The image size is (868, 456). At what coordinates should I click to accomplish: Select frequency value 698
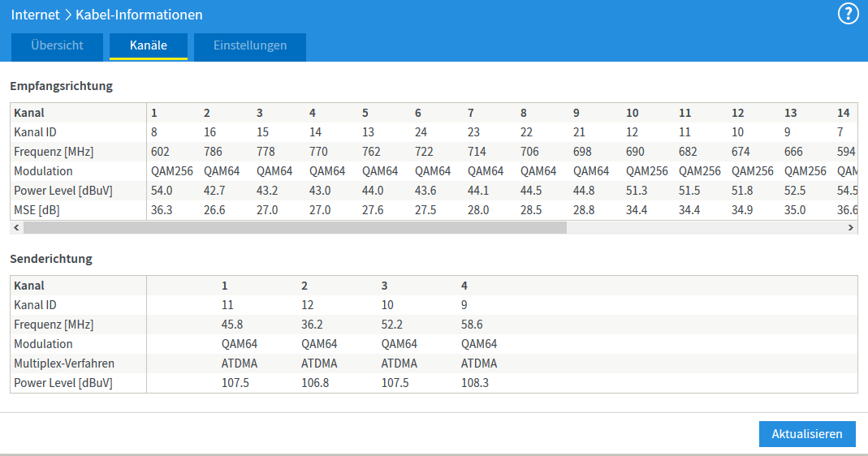582,152
